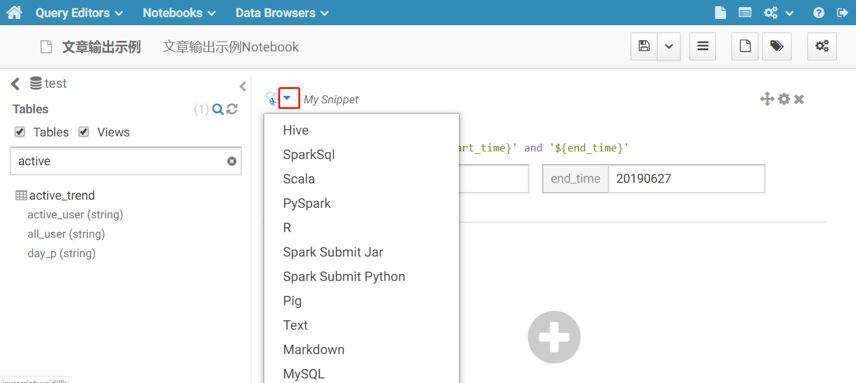Image resolution: width=856 pixels, height=383 pixels.
Task: Click the ${end_time} text in the query
Action: [589, 148]
